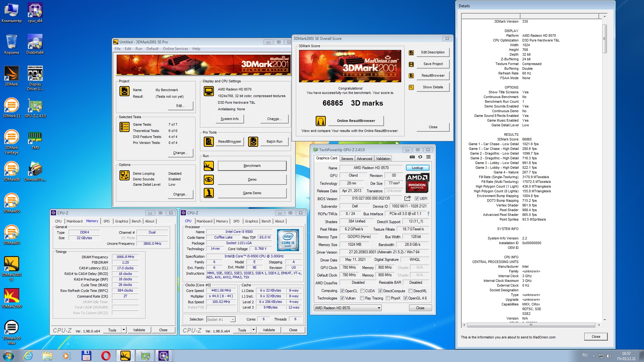Open the Socket #1 selection dropdown

pyautogui.click(x=221, y=320)
